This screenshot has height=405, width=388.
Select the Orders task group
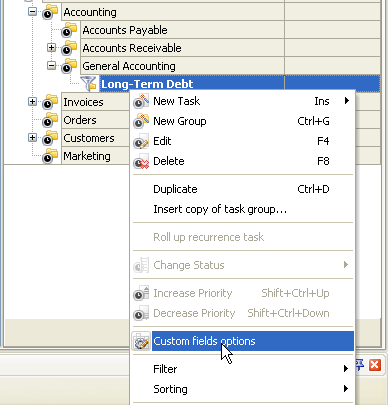pyautogui.click(x=80, y=120)
